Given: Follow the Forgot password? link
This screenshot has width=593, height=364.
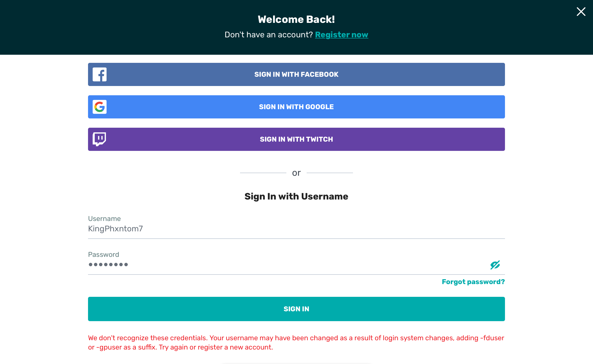Looking at the screenshot, I should click(473, 282).
